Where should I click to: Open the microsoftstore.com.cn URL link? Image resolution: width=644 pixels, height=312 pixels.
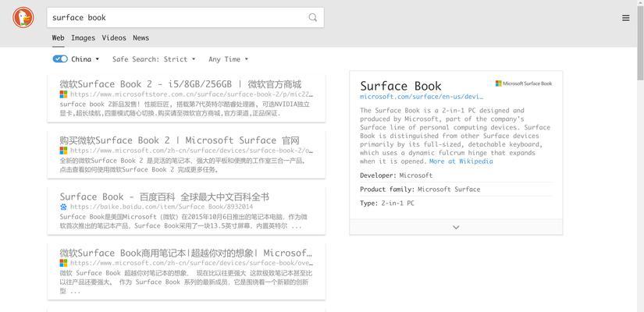click(191, 95)
